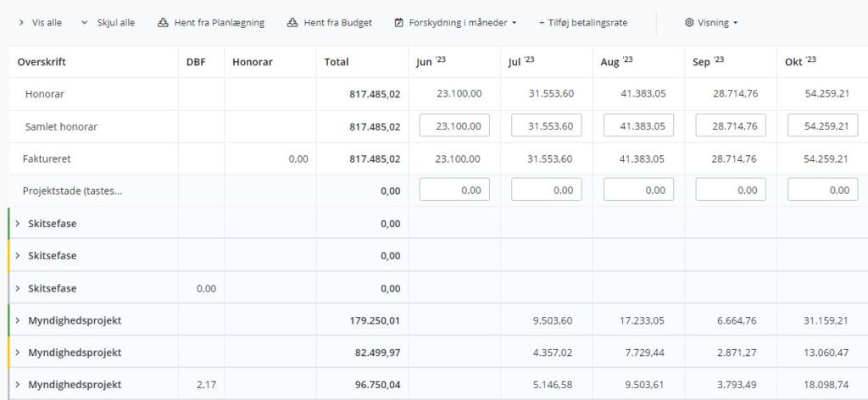Viewport: 868px width, 400px height.
Task: Click the DBF value 2,17
Action: pyautogui.click(x=207, y=385)
